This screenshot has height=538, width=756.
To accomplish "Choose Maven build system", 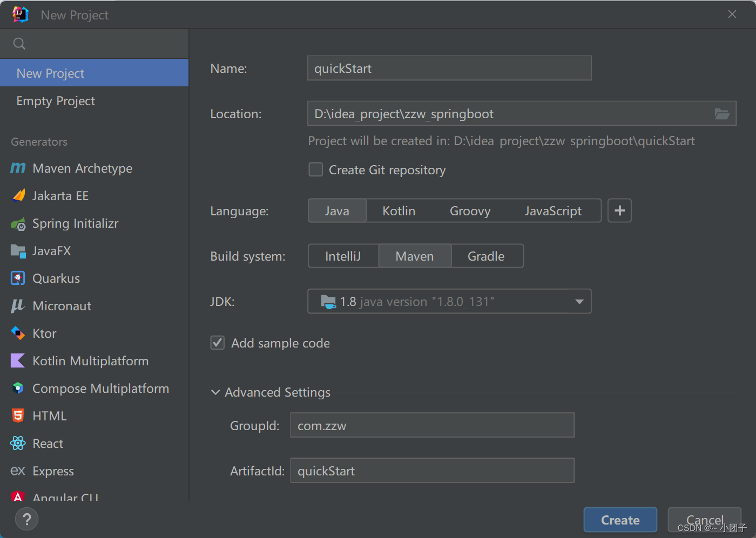I will [415, 256].
